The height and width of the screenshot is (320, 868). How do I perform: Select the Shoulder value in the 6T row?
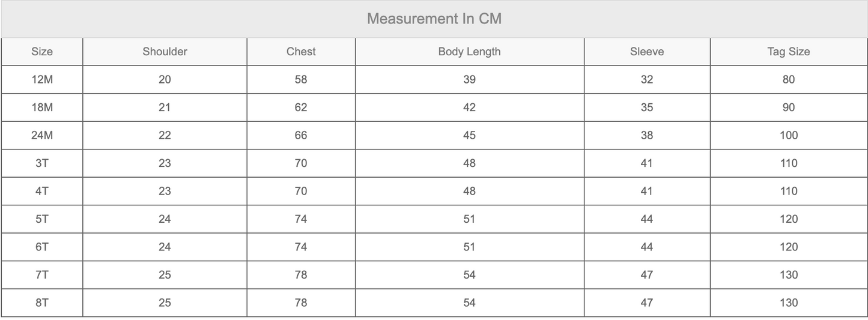(165, 247)
